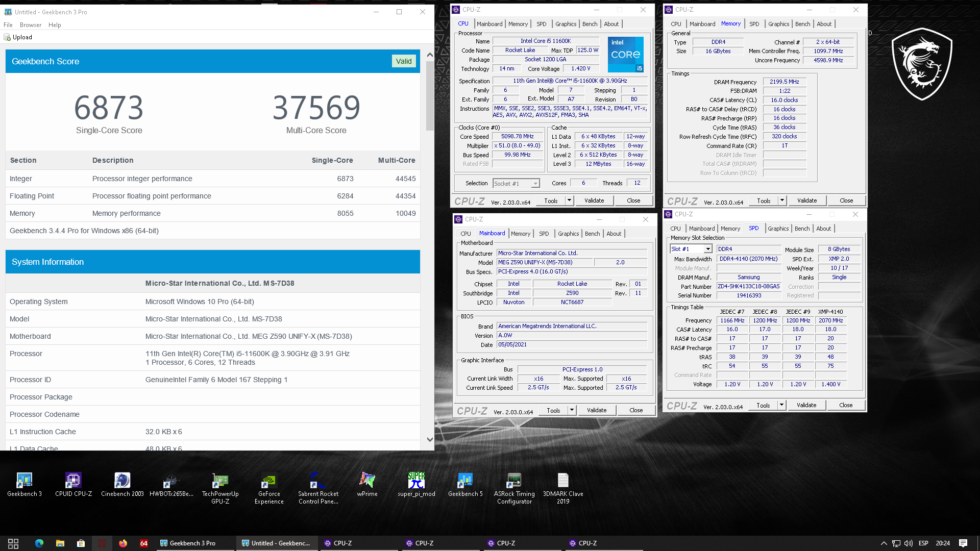Image resolution: width=980 pixels, height=551 pixels.
Task: Select the Intel Core i5 logo in CPU-Z
Action: point(625,55)
